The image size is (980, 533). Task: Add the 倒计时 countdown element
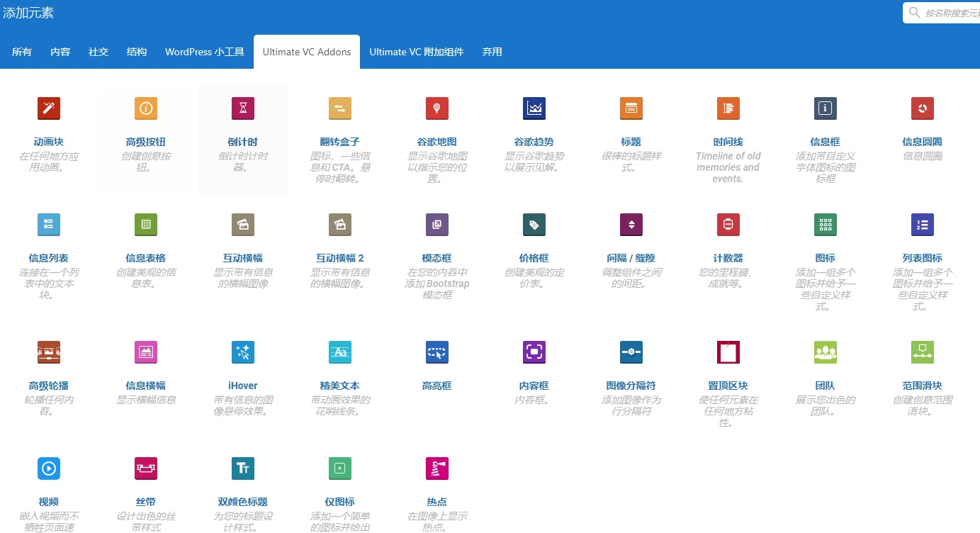tap(242, 108)
